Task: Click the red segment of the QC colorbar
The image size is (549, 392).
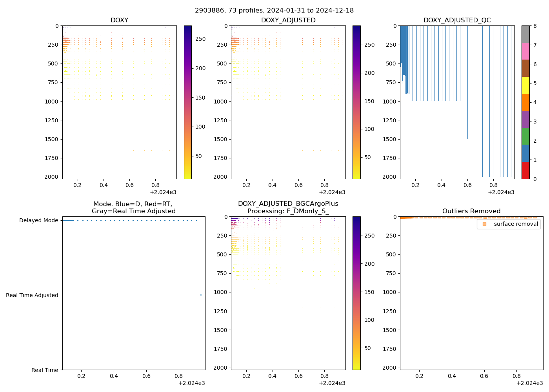Action: [525, 171]
